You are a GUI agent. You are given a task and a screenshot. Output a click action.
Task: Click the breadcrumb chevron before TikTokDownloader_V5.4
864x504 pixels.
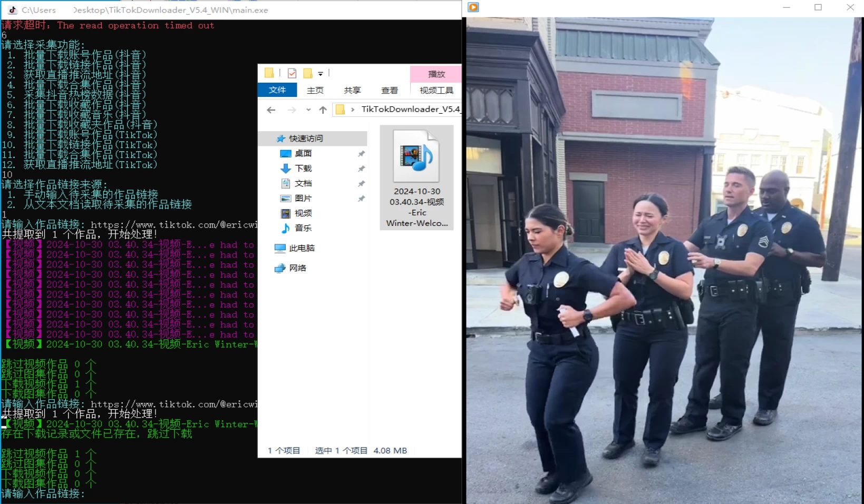[x=353, y=110]
